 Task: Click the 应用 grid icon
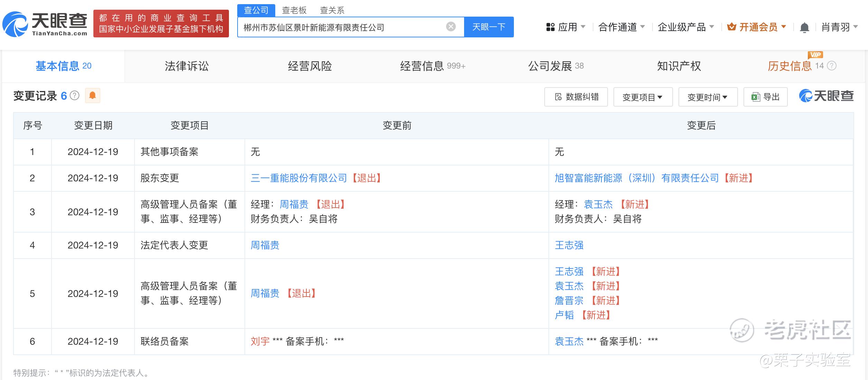click(x=550, y=27)
